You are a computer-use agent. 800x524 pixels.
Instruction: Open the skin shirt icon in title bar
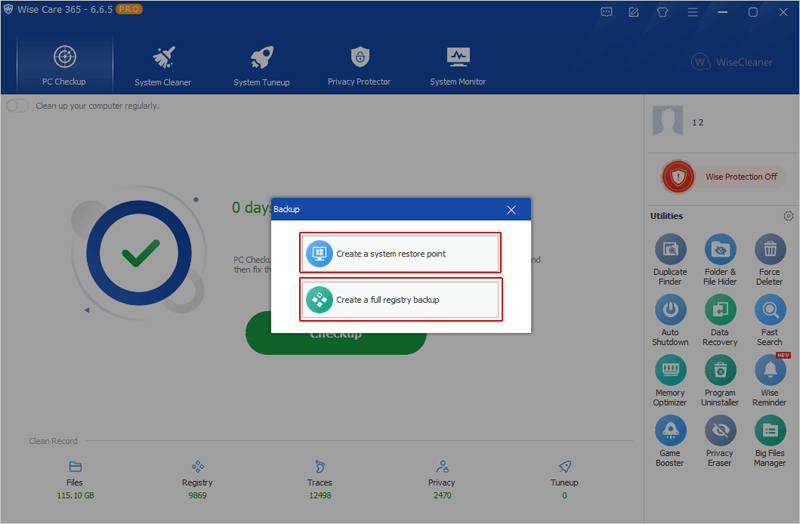[x=662, y=12]
